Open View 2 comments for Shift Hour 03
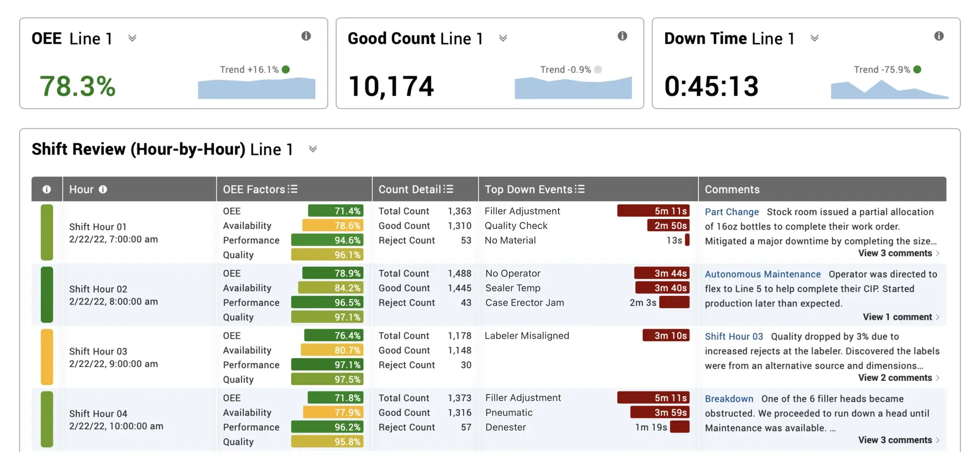Image resolution: width=980 pixels, height=473 pixels. pyautogui.click(x=899, y=378)
